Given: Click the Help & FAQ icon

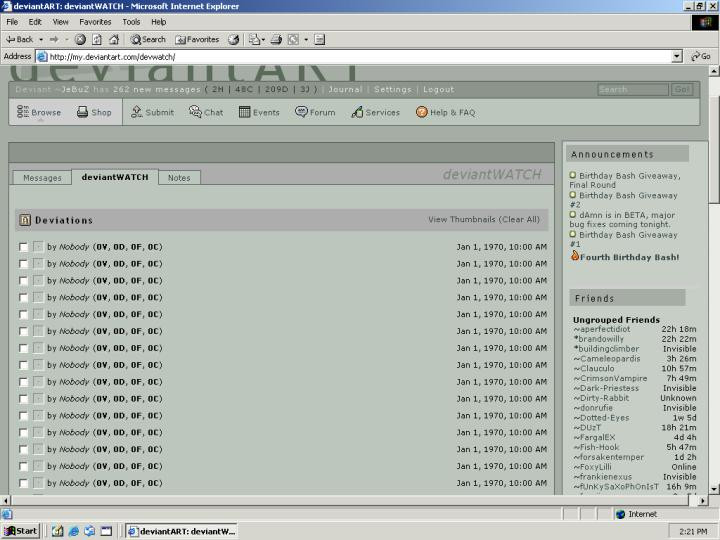Looking at the screenshot, I should tap(422, 112).
